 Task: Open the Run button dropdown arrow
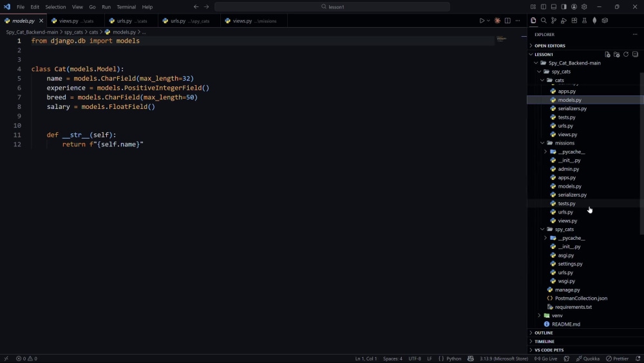click(x=488, y=21)
